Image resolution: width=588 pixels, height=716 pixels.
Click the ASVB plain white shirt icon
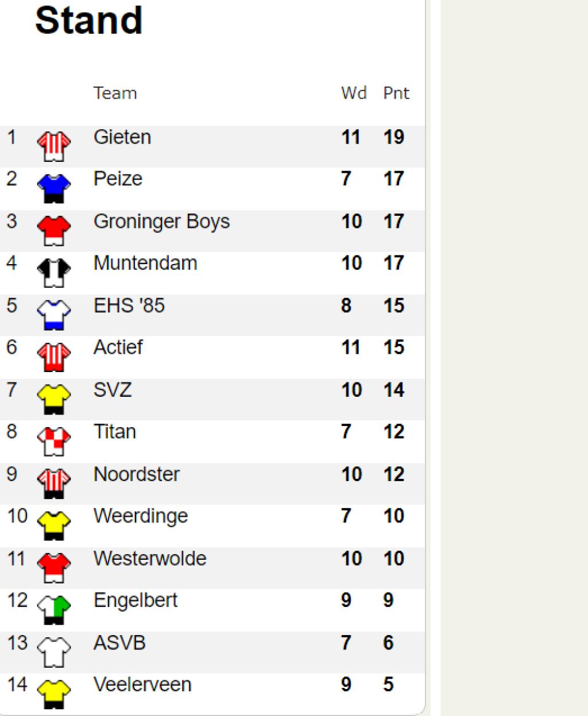54,652
